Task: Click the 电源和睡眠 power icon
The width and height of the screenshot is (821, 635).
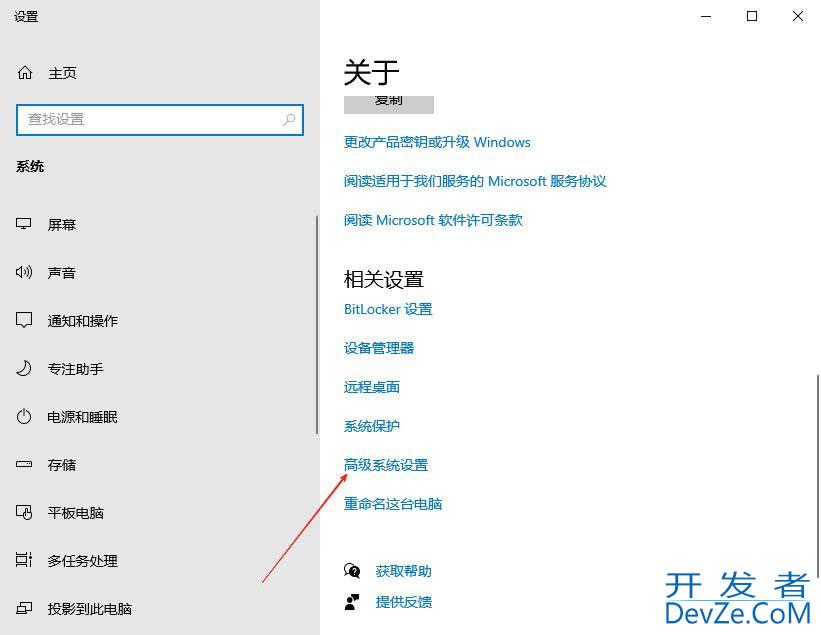Action: (x=24, y=417)
